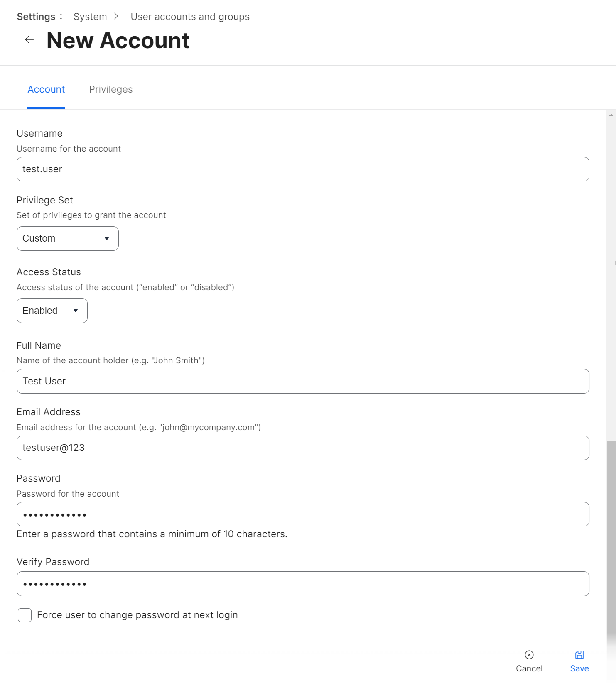Click the Save floppy disk icon
The image size is (616, 683).
[x=579, y=655]
